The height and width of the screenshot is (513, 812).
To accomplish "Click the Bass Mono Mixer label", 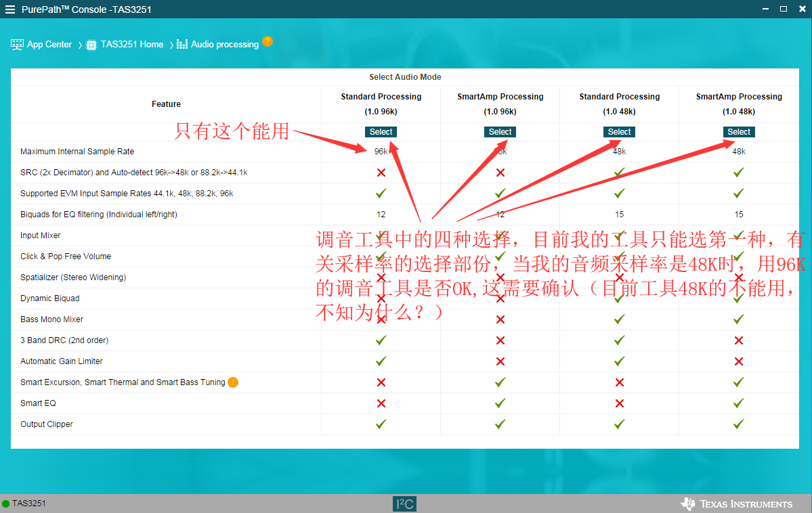I will click(51, 319).
